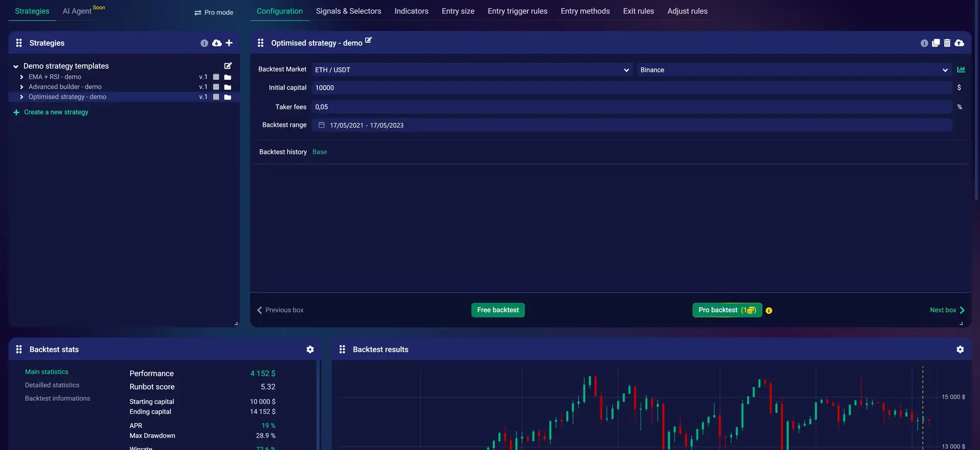Viewport: 980px width, 450px height.
Task: Open folder icon for Advanced builder - demo
Action: click(228, 87)
